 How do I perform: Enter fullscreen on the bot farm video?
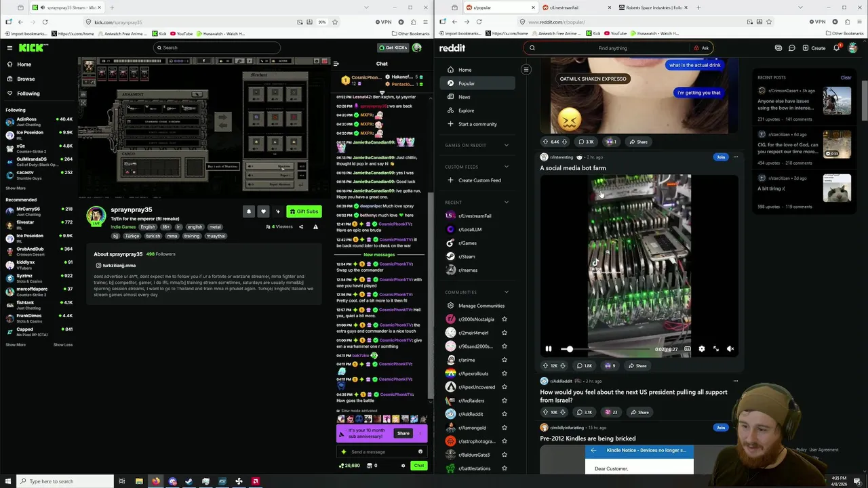[715, 349]
